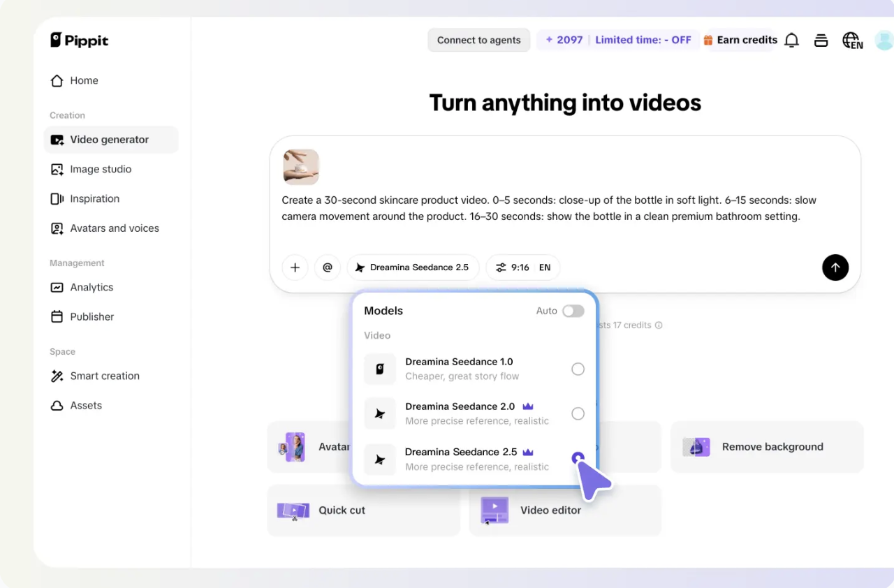Open the Video generator section
This screenshot has width=894, height=588.
click(x=111, y=140)
